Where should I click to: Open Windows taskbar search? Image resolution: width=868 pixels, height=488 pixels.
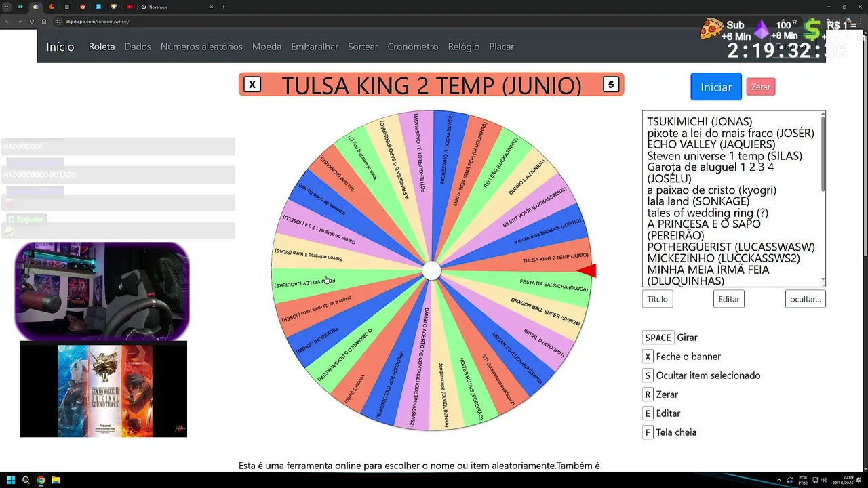pyautogui.click(x=26, y=480)
